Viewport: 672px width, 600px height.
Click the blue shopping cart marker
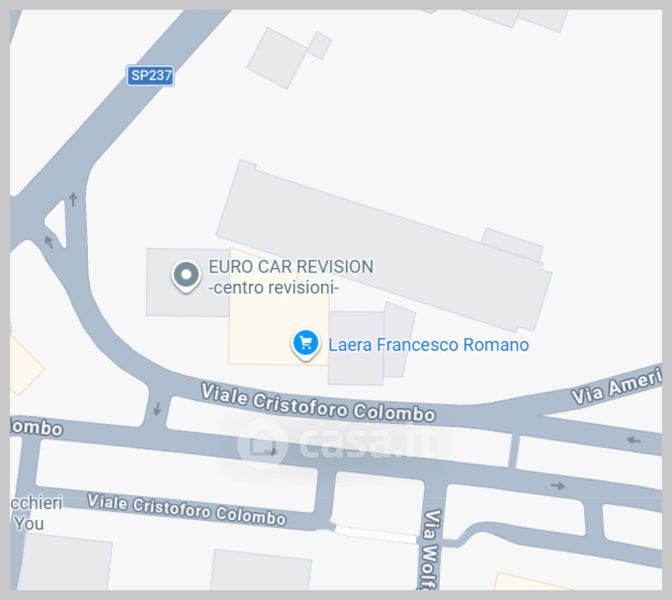pyautogui.click(x=306, y=344)
